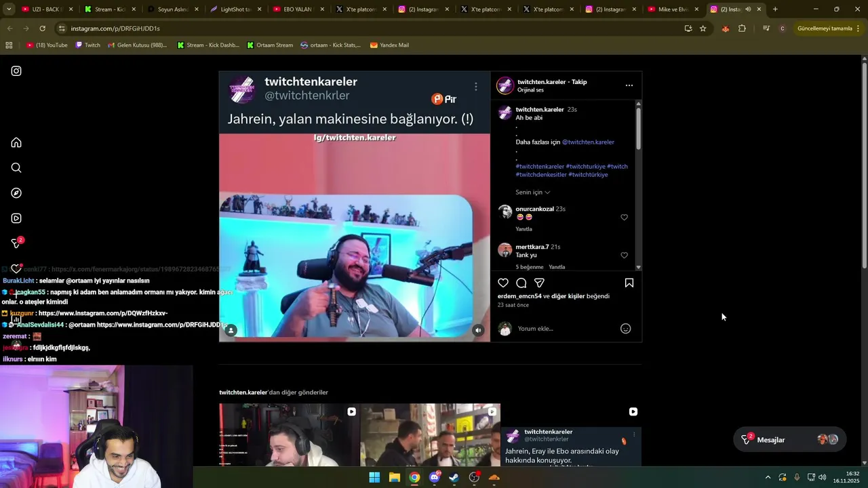Open a new browser tab
The image size is (868, 488).
(x=775, y=9)
